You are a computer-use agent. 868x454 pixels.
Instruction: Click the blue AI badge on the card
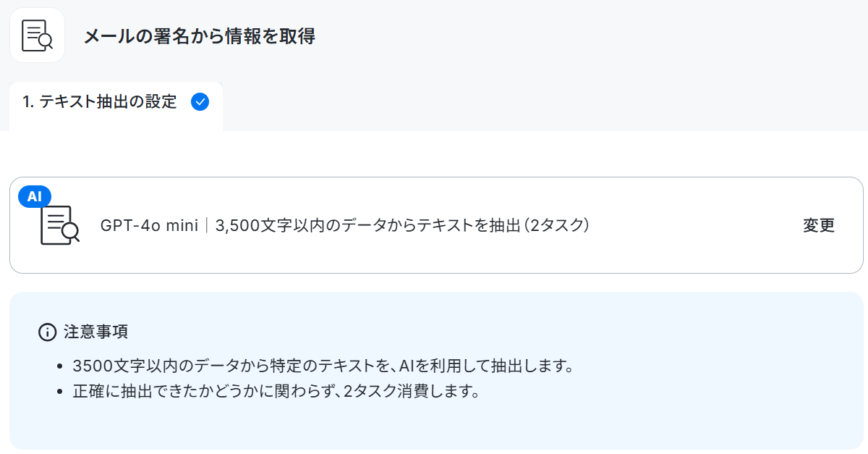(35, 196)
